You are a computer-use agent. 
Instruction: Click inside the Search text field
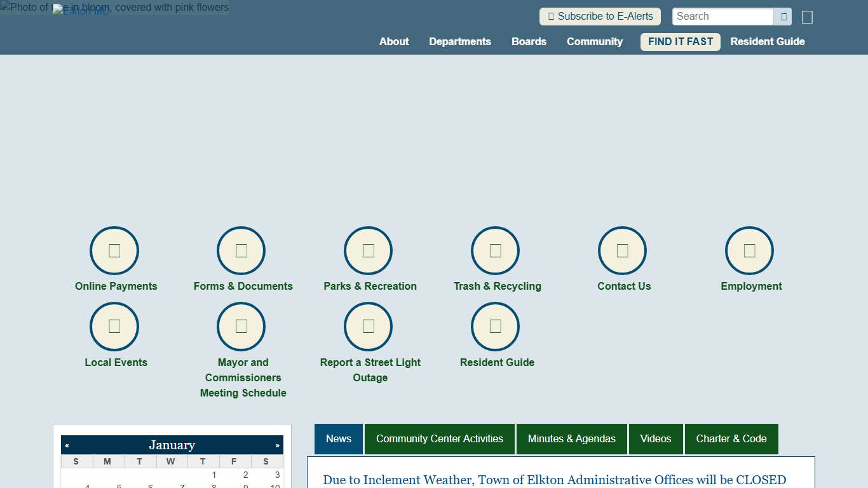(722, 17)
